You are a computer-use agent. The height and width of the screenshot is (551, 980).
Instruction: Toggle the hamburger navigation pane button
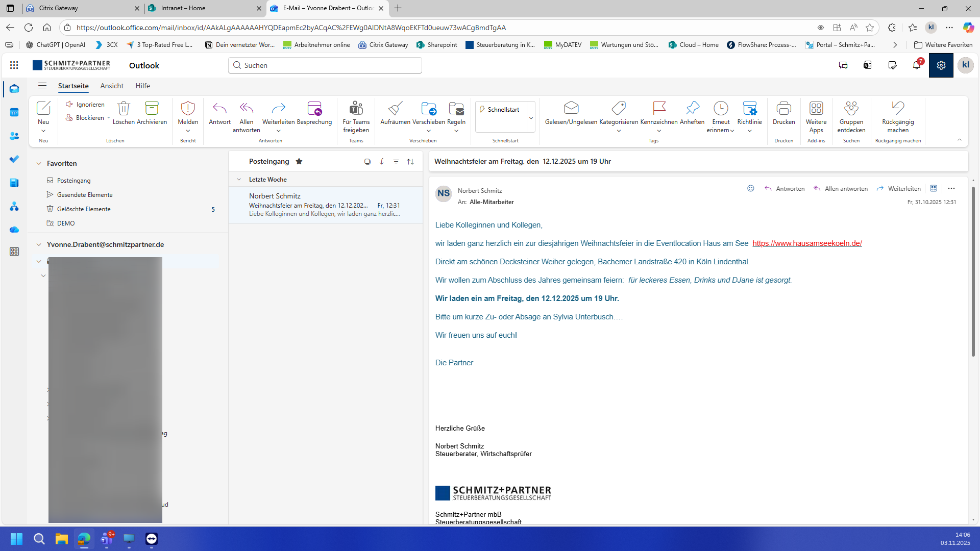click(x=42, y=86)
